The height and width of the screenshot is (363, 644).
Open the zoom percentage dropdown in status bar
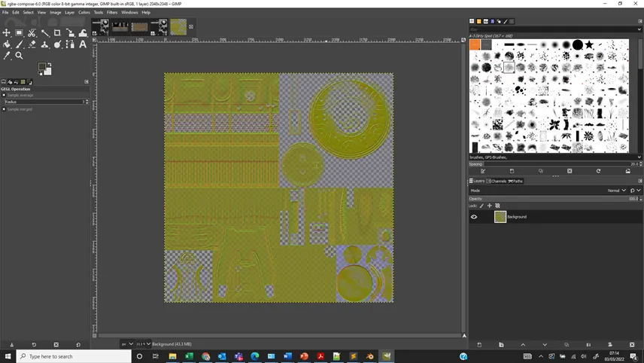tap(144, 343)
